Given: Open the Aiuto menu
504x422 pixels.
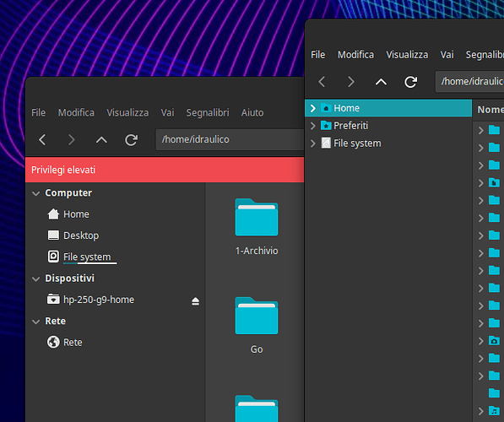Looking at the screenshot, I should pos(252,113).
